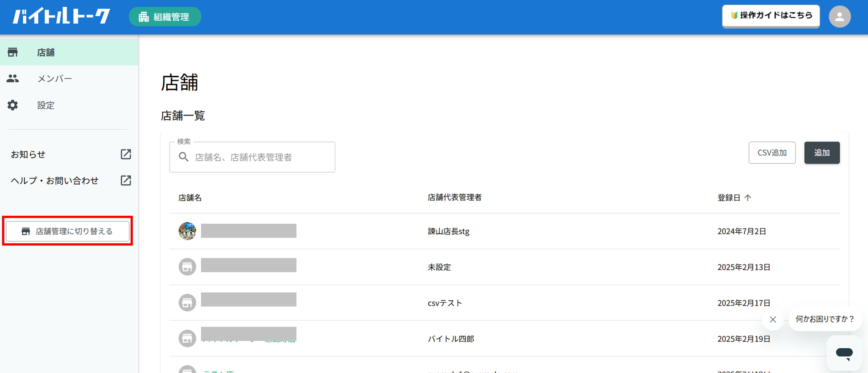The image size is (868, 373).
Task: Click date 2025年2月19日
Action: [744, 339]
